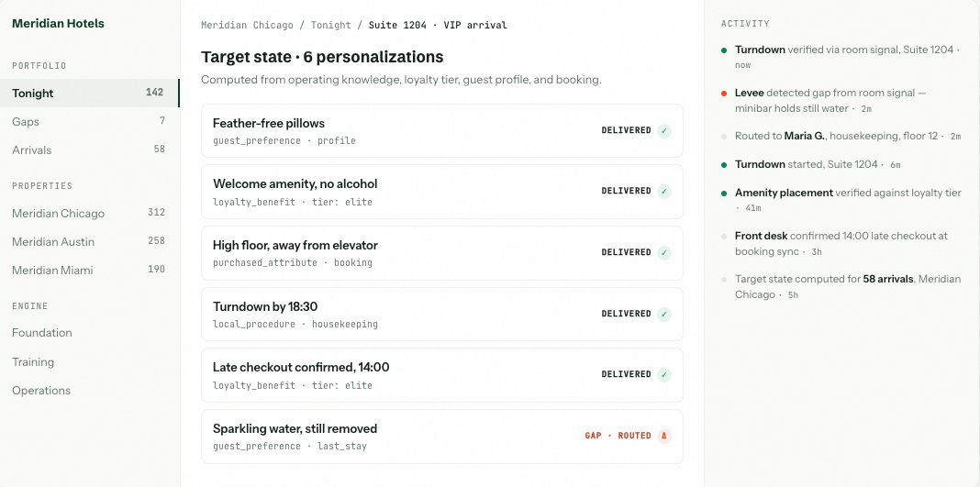Viewport: 980px width, 487px height.
Task: Click the Feather-free pillows delivered checkmark icon
Action: pyautogui.click(x=663, y=130)
